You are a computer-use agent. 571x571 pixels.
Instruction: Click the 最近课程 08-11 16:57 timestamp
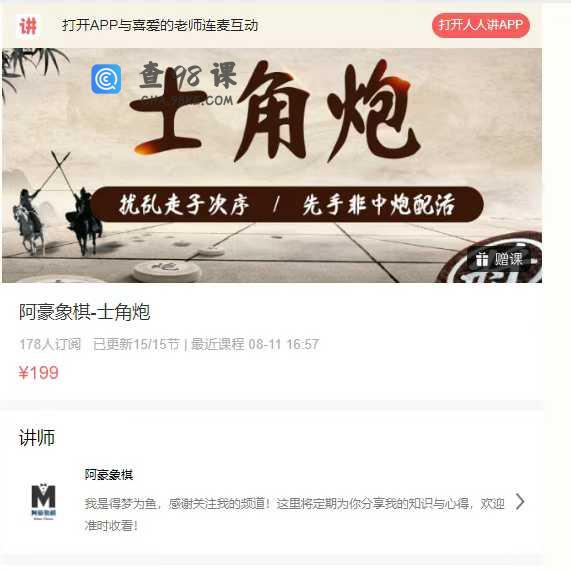[x=255, y=344]
